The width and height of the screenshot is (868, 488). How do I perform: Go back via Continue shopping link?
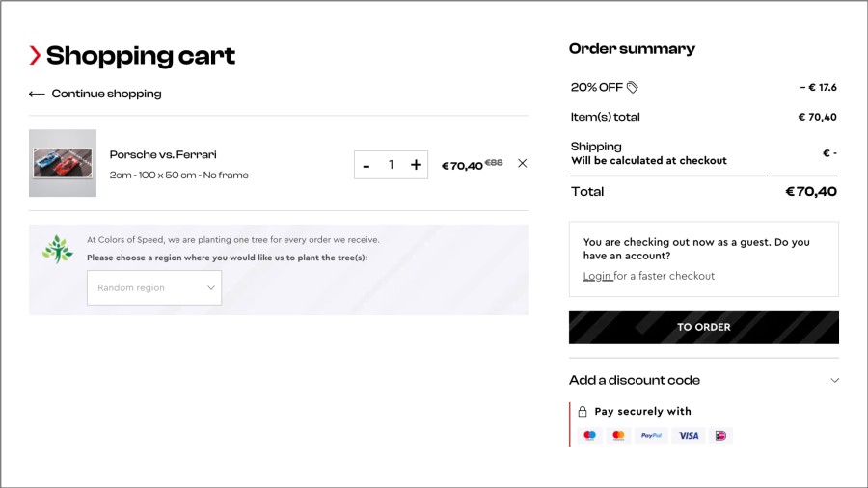click(95, 94)
